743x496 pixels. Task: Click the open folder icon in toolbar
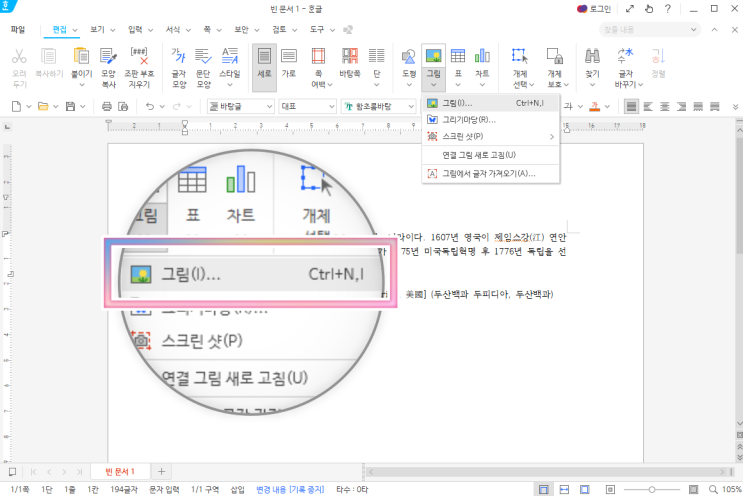coord(43,106)
